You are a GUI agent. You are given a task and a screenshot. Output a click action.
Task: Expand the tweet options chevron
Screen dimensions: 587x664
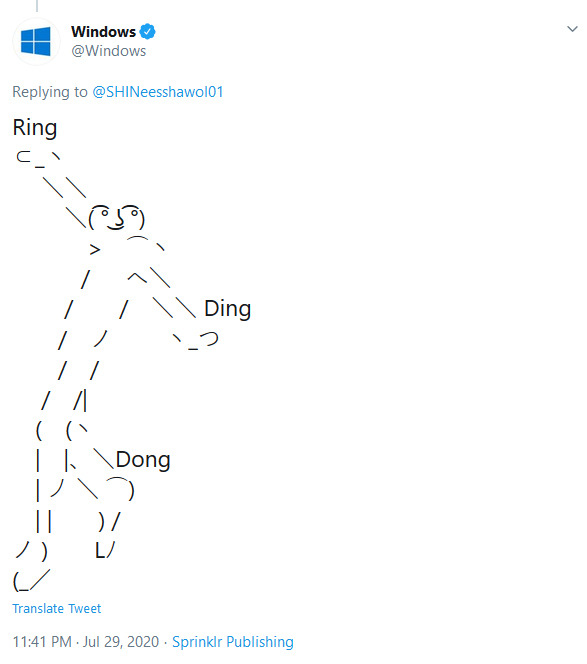[x=572, y=29]
